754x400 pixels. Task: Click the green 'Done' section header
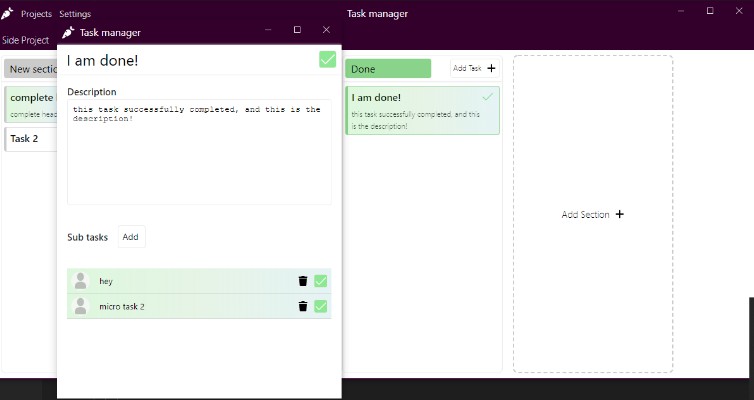click(388, 69)
